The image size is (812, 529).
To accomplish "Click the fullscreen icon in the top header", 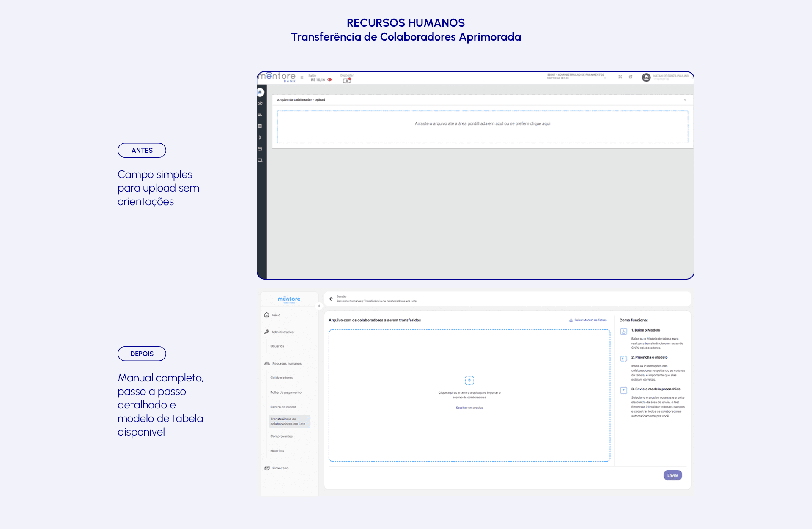I will coord(620,77).
